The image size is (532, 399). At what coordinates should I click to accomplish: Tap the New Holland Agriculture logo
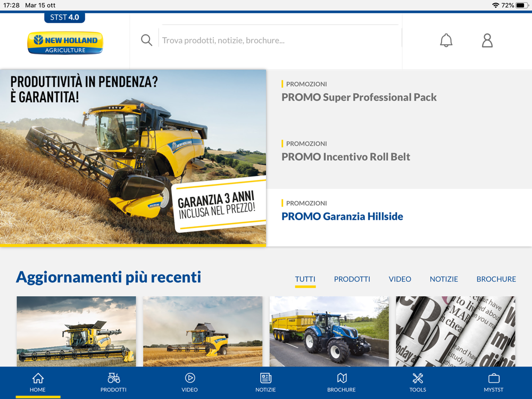(65, 43)
